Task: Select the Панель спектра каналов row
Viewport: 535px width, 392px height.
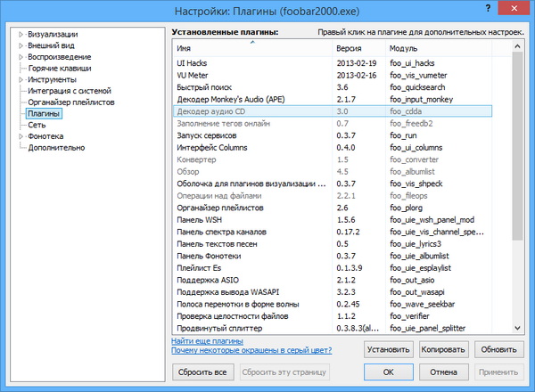Action: (x=333, y=232)
